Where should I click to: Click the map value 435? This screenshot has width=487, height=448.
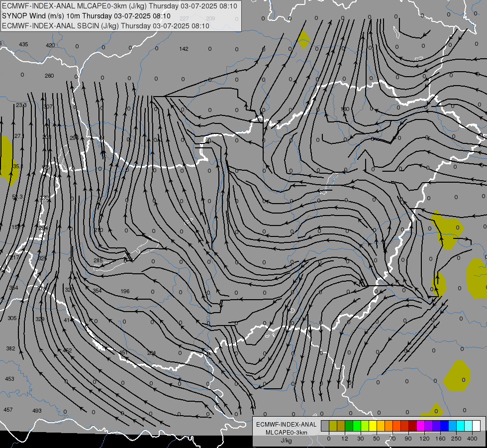23,44
